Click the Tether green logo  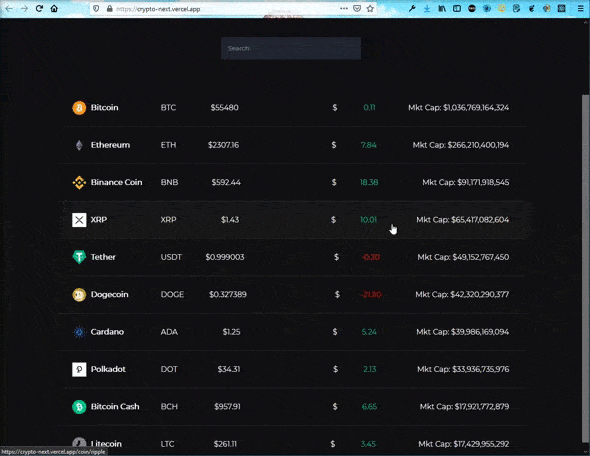coord(79,257)
